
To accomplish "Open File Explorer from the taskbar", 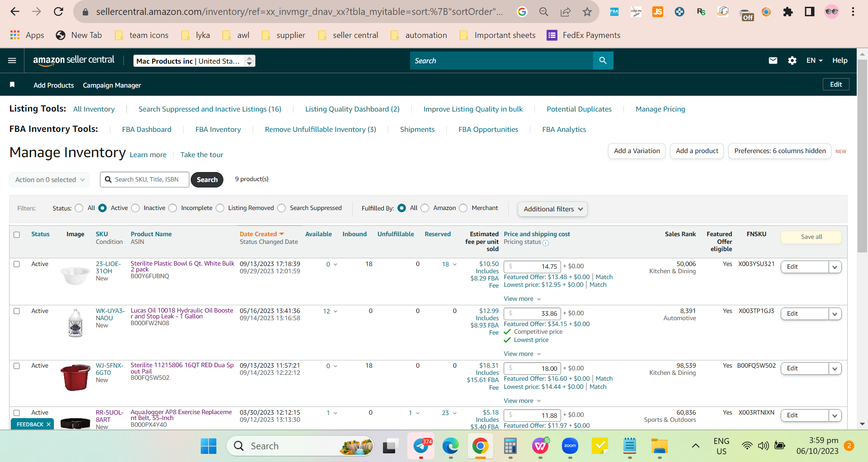I will click(x=660, y=446).
